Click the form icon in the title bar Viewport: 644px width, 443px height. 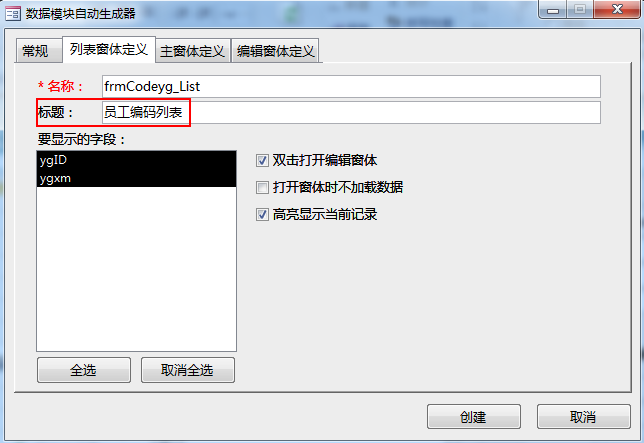point(13,14)
